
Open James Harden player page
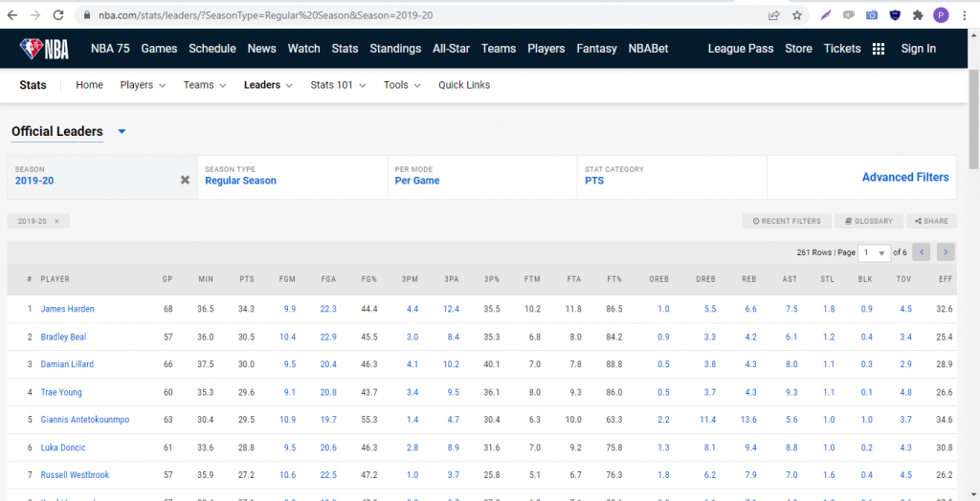[x=68, y=309]
